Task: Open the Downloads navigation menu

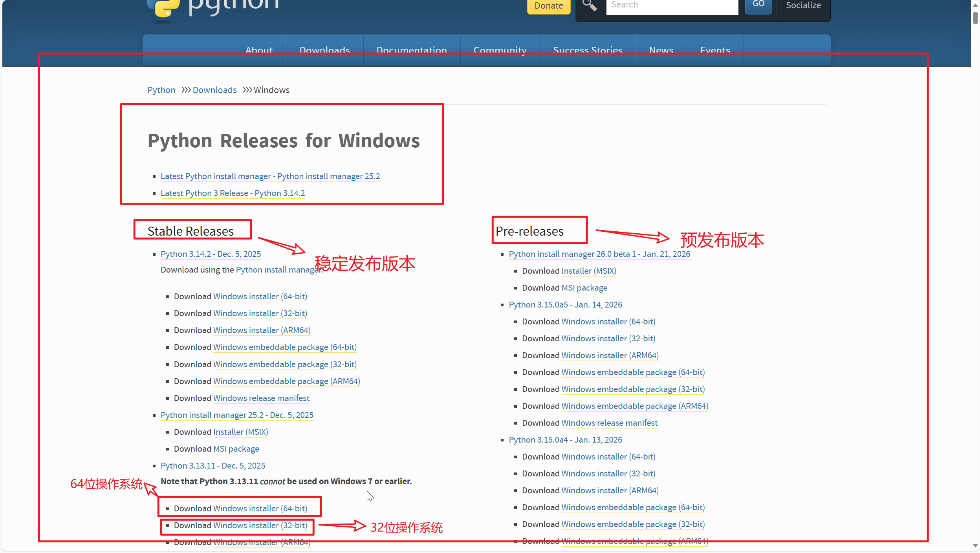Action: (324, 50)
